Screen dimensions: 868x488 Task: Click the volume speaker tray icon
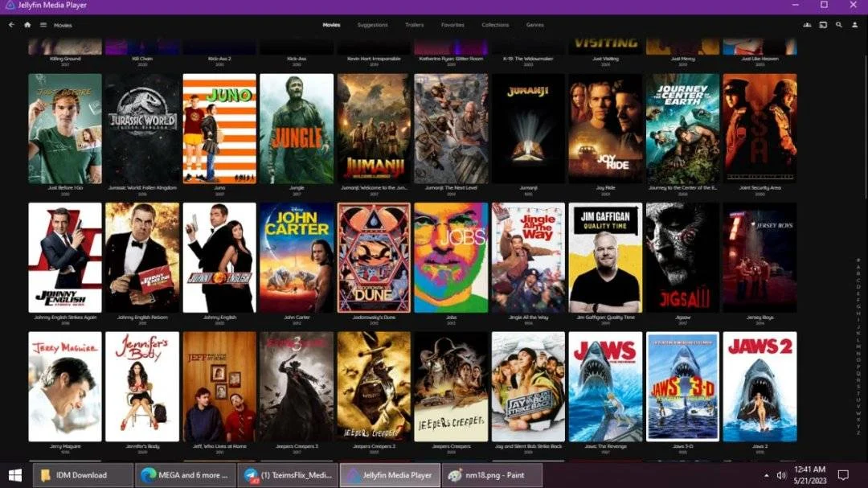point(781,475)
